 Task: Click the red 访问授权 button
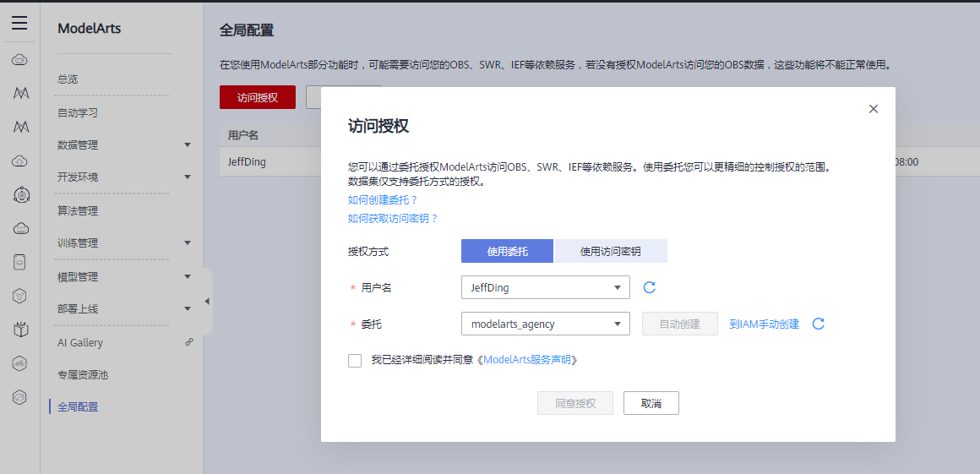point(258,97)
